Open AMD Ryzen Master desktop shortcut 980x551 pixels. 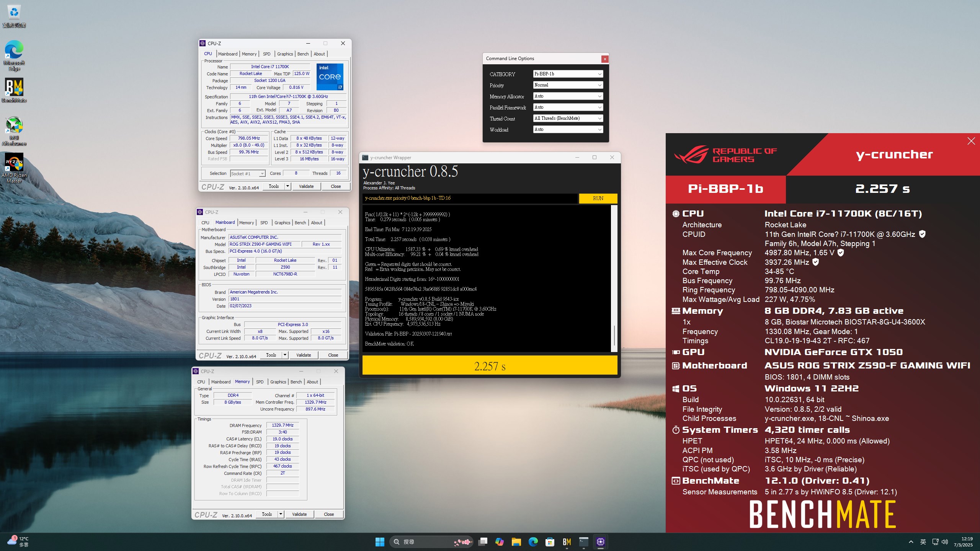point(14,168)
